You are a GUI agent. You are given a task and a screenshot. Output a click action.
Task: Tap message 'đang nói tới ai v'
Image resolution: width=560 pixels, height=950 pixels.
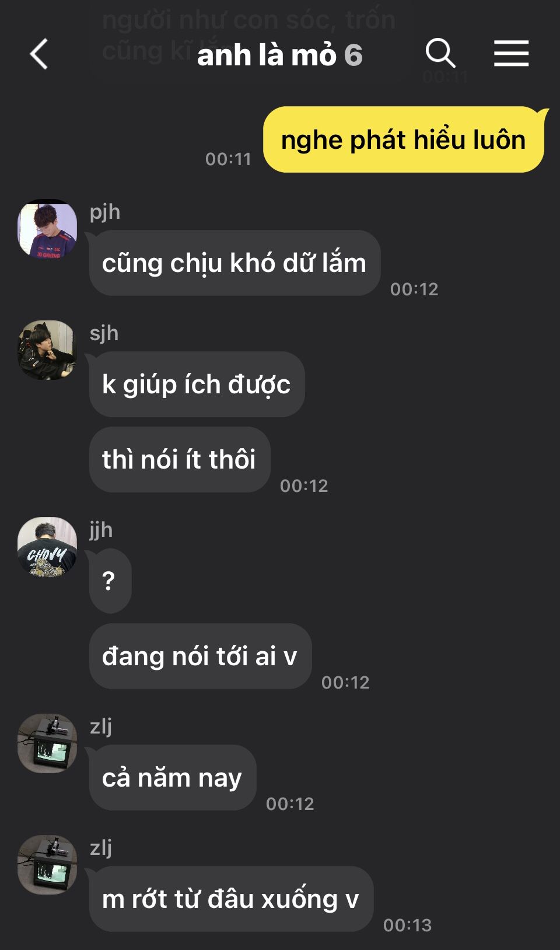[x=200, y=656]
